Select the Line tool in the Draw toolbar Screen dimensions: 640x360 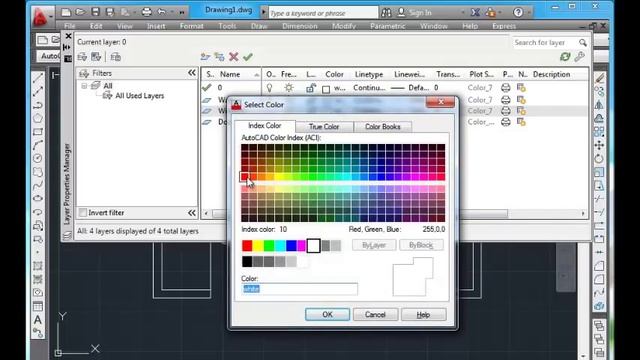tap(38, 78)
